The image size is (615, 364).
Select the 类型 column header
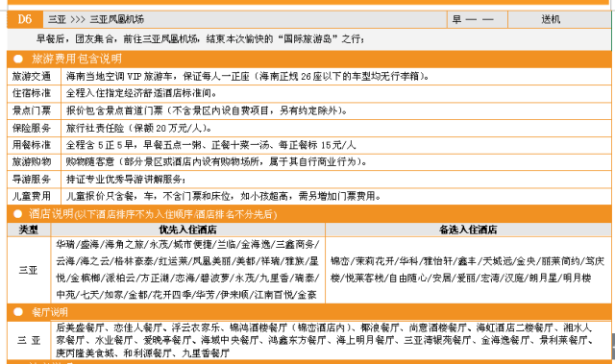(x=29, y=230)
